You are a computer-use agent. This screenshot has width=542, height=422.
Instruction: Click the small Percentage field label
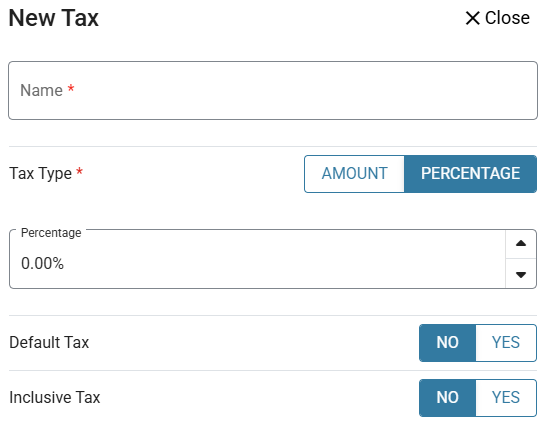pos(51,233)
